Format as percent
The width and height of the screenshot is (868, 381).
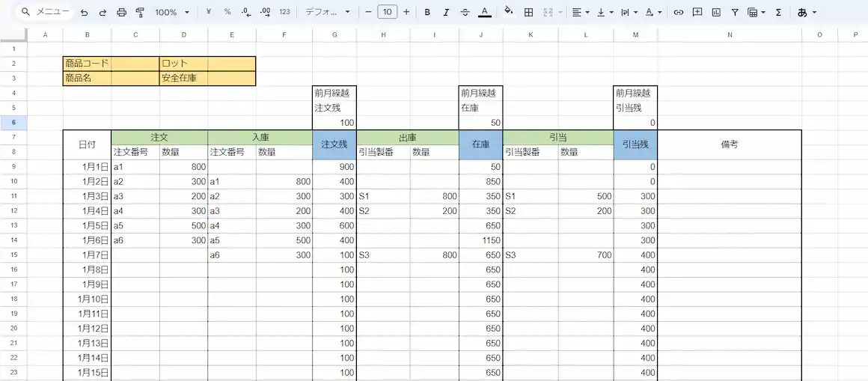[227, 12]
